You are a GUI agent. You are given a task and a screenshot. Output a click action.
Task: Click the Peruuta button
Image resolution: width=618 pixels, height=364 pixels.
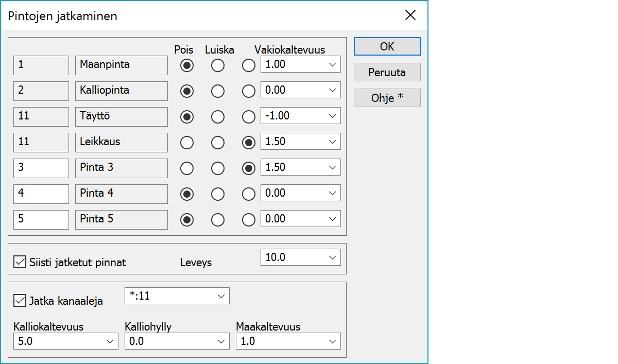pos(387,72)
